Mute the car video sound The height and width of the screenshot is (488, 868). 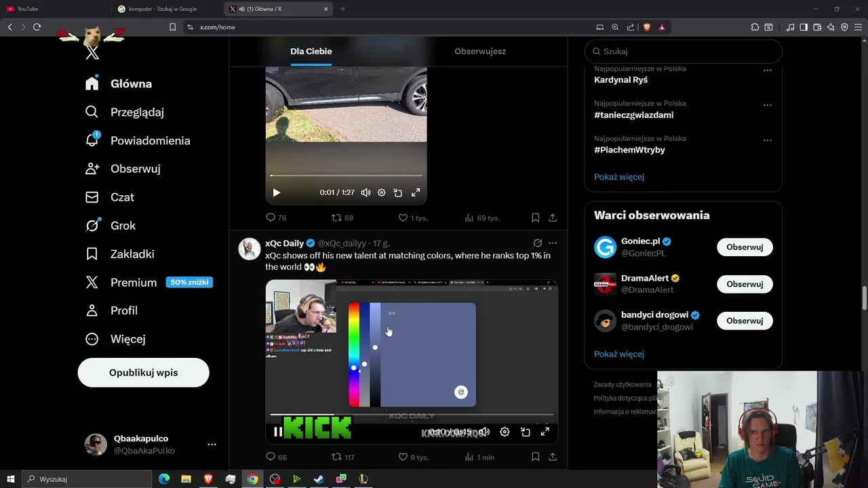366,192
